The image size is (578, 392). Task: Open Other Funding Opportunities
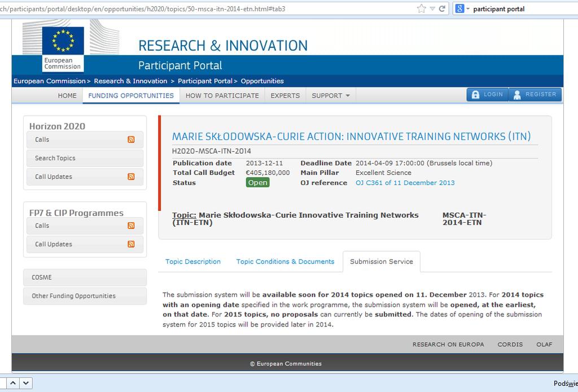point(85,296)
